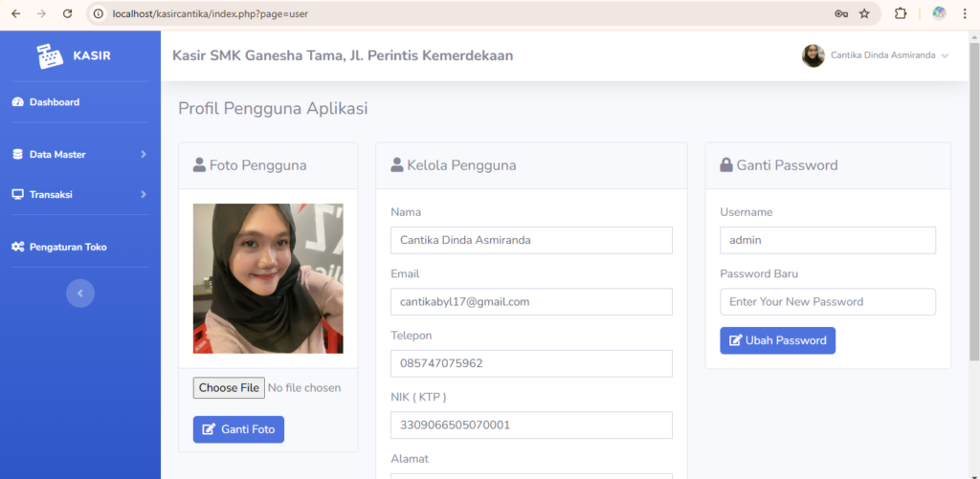The height and width of the screenshot is (479, 980).
Task: Click user icon beside Foto Pengguna heading
Action: (x=199, y=164)
